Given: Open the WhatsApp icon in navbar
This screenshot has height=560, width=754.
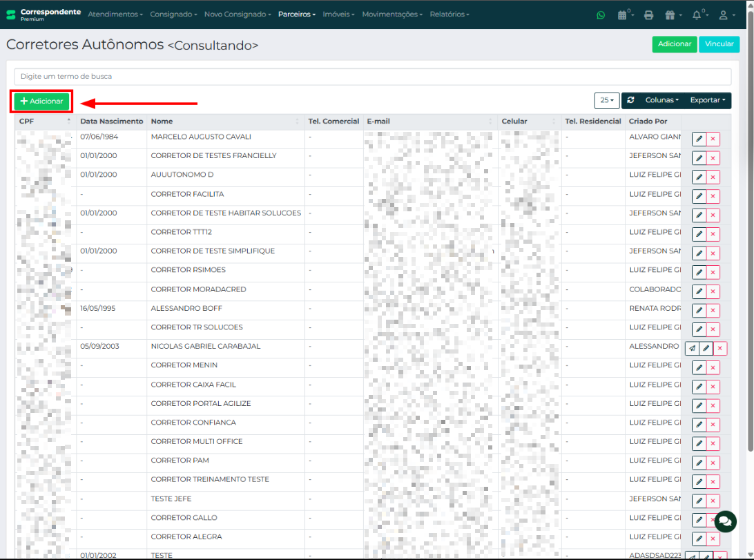Looking at the screenshot, I should tap(600, 15).
